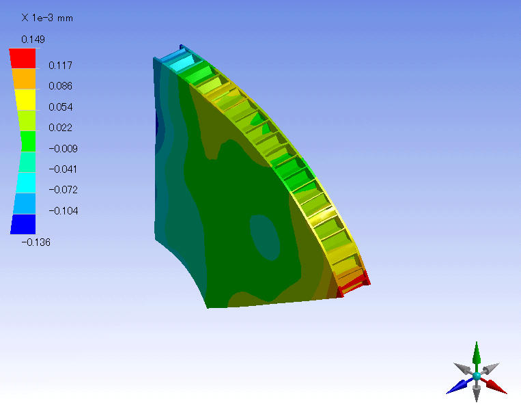Viewport: 521px width, 420px height.
Task: Select the 0.086 legend value
Action: (x=61, y=86)
